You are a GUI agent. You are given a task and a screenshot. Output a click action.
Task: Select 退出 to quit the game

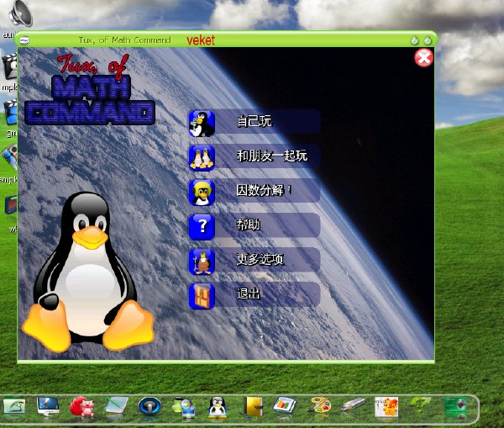pos(248,293)
